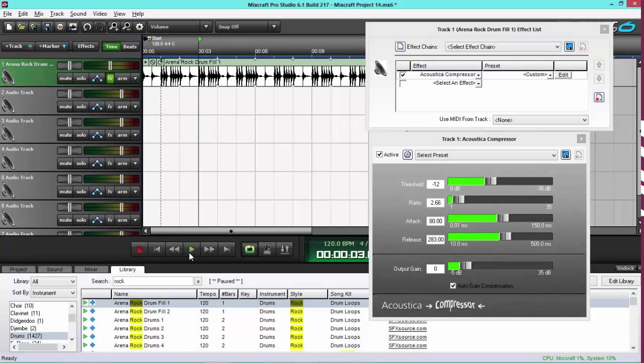Mute track 4 Audio Track
The width and height of the screenshot is (644, 363).
[x=66, y=163]
